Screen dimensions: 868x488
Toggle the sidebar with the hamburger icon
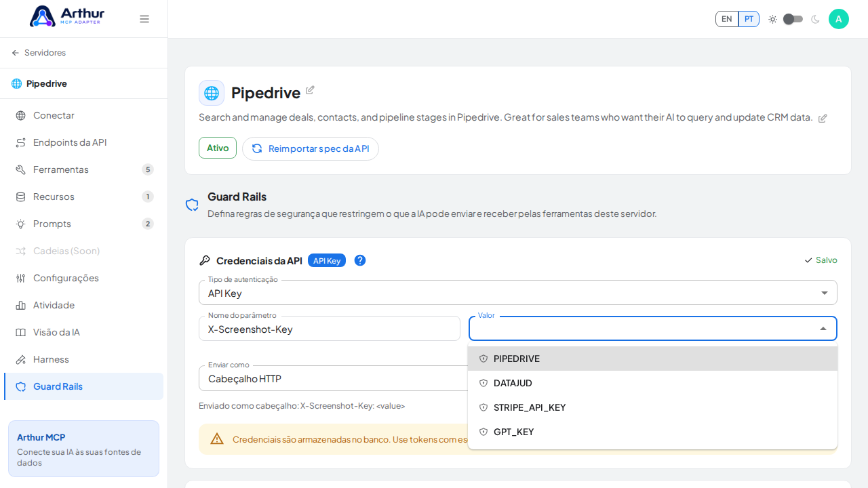click(144, 19)
